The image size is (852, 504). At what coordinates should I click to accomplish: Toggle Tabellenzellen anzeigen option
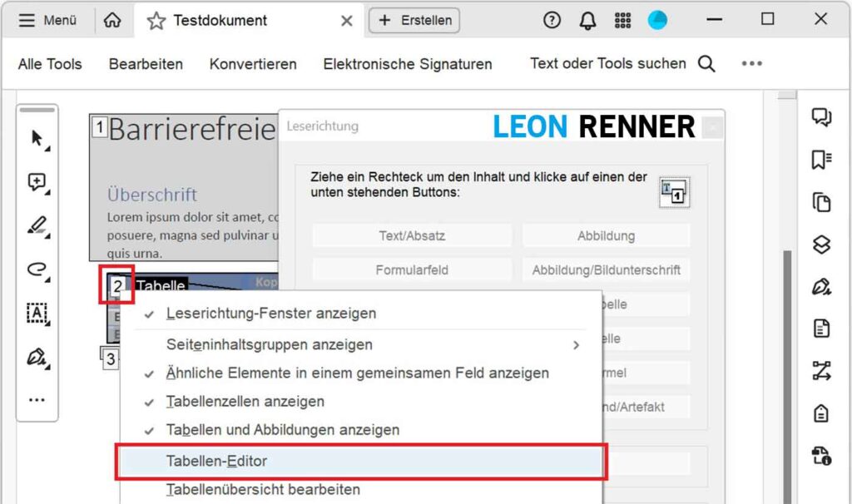(x=245, y=402)
